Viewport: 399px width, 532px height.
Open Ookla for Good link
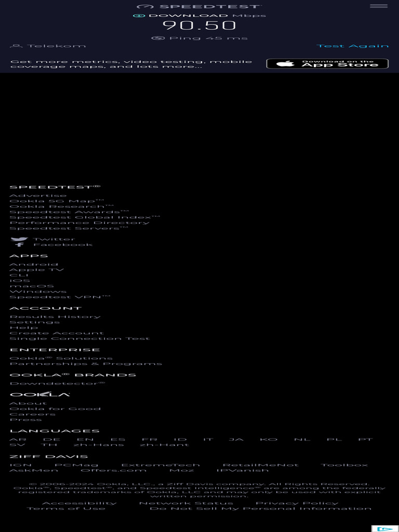coord(55,408)
